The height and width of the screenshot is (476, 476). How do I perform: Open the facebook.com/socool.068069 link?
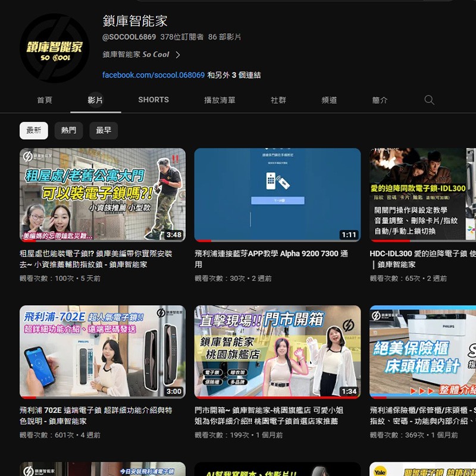154,75
